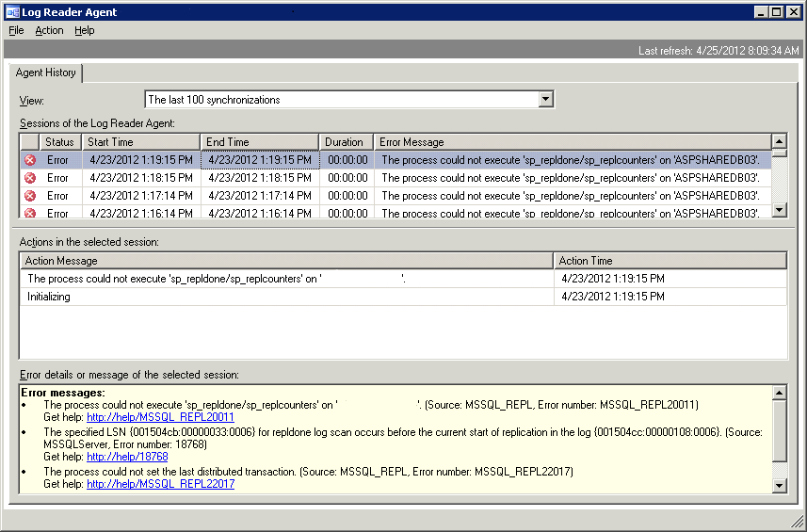This screenshot has height=532, width=807.
Task: Open the MSSQL_REPL22017 help link
Action: (x=160, y=484)
